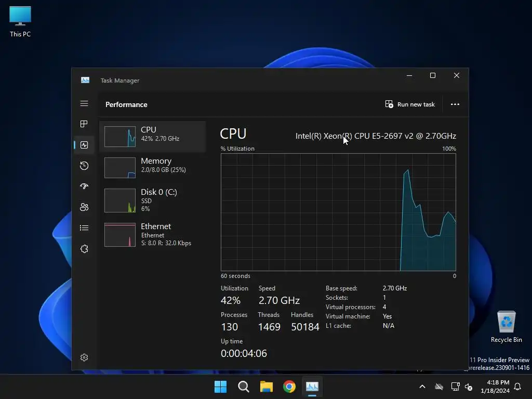
Task: Click the Ethernet mini graph thumbnail
Action: (x=120, y=235)
